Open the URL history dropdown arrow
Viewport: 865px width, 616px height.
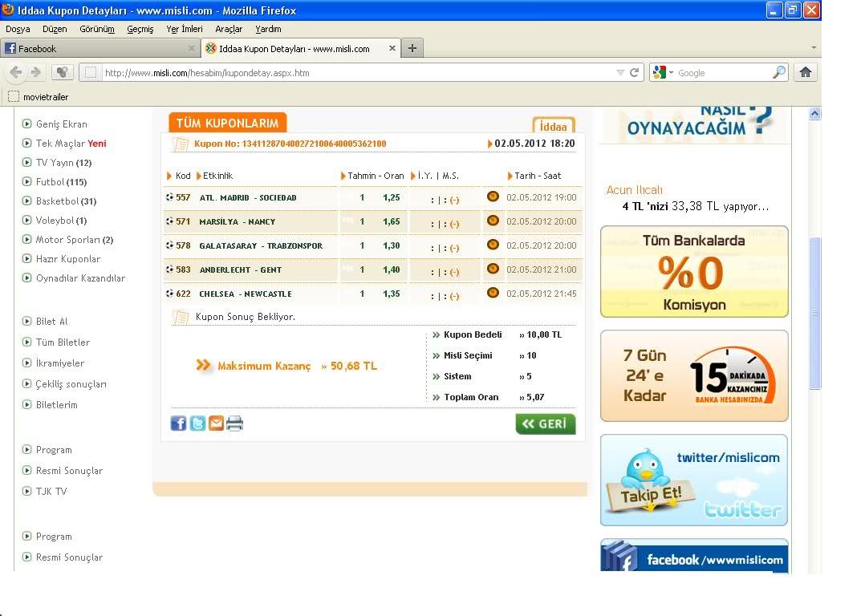619,72
